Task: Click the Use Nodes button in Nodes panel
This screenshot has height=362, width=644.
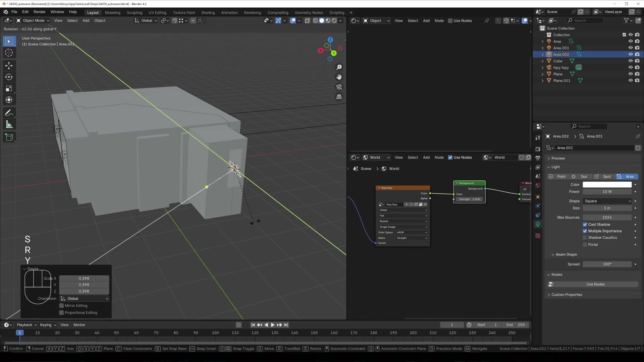Action: tap(593, 284)
